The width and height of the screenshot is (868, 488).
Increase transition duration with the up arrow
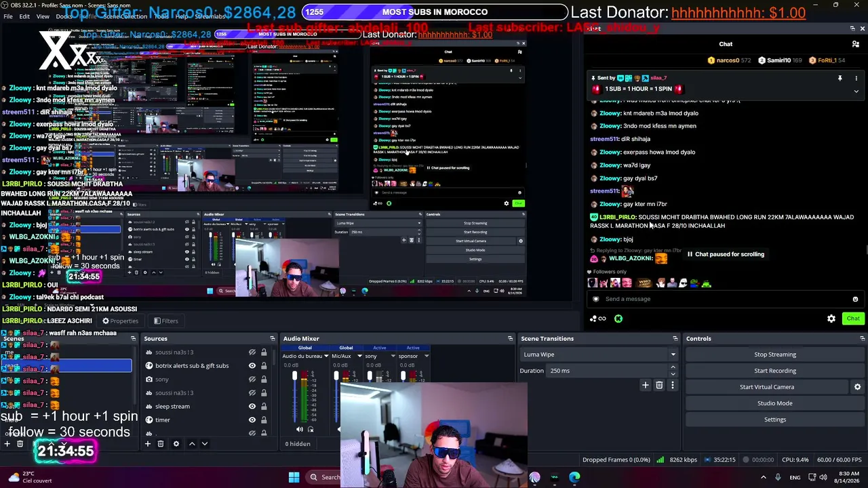tap(673, 367)
